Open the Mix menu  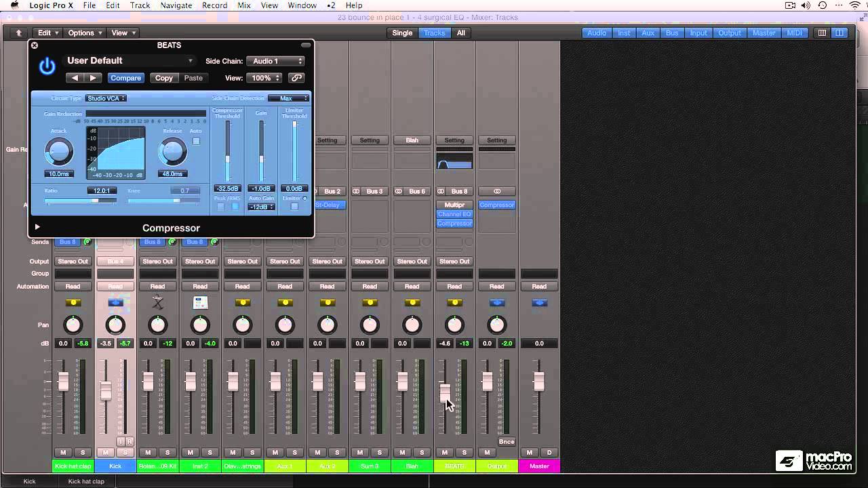click(x=244, y=5)
